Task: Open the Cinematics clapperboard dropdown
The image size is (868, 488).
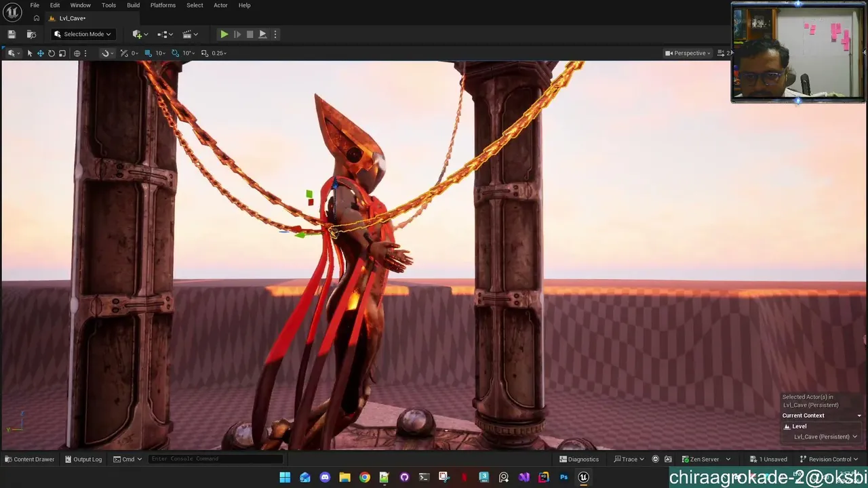Action: click(x=190, y=34)
